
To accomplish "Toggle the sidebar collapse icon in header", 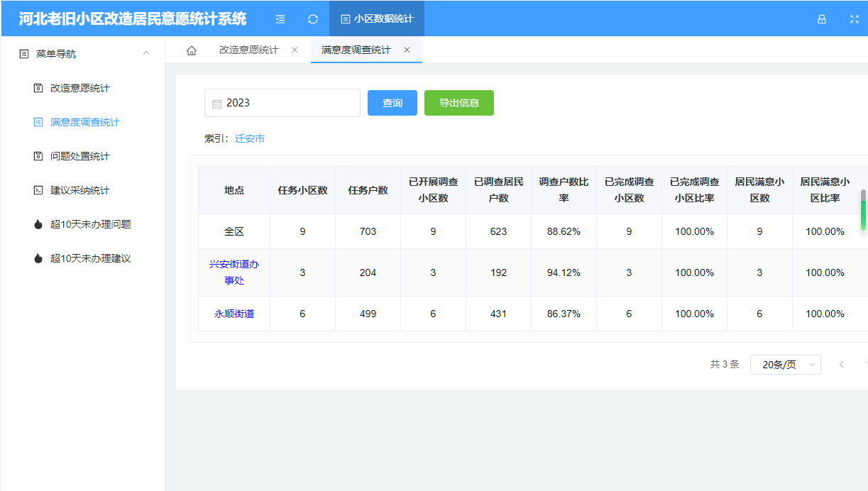I will point(280,19).
